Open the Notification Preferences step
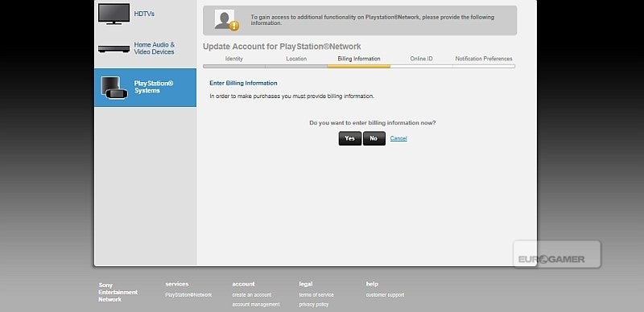 [x=484, y=59]
